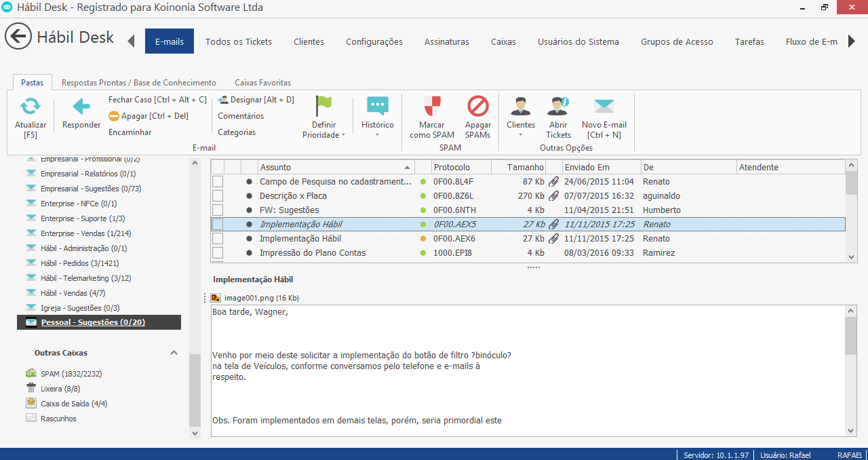Open the Abrir Tickets icon
The image size is (868, 460).
pyautogui.click(x=559, y=107)
